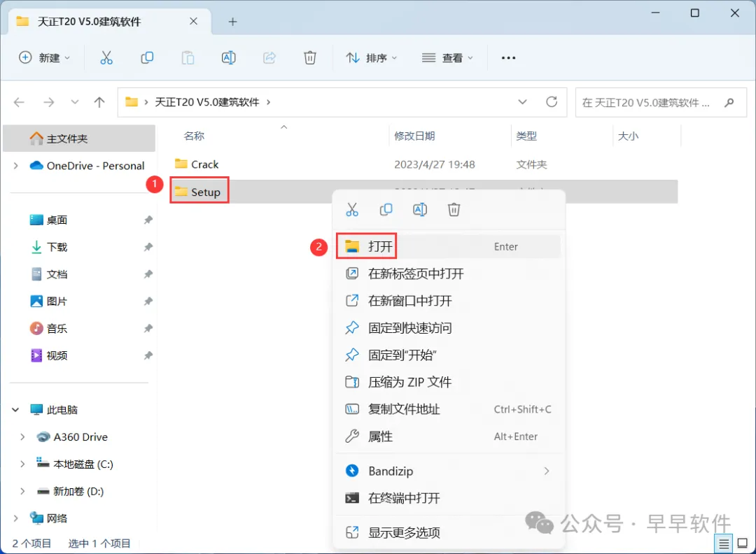This screenshot has width=756, height=554.
Task: Click the Paste icon in the top toolbar
Action: point(188,58)
